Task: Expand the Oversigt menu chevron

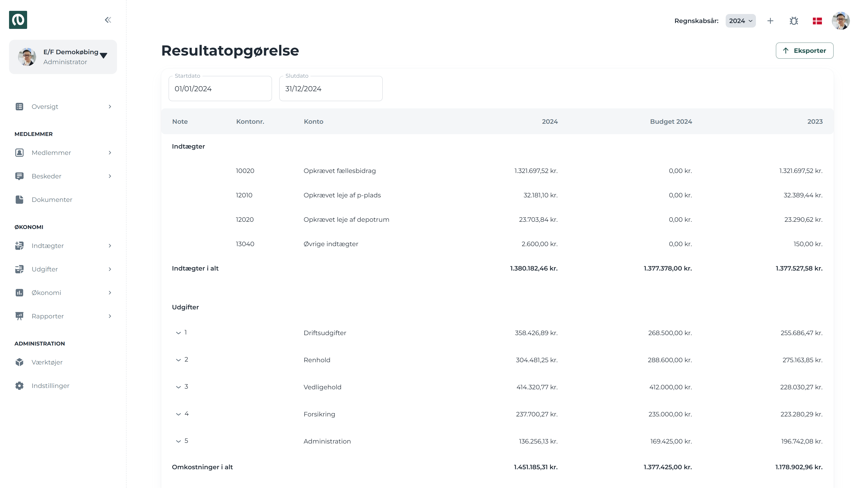Action: (x=110, y=106)
